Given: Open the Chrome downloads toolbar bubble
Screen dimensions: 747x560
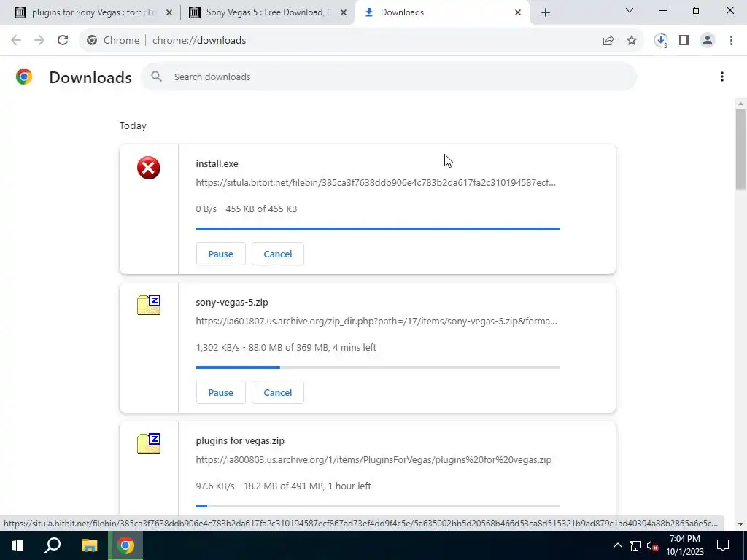Looking at the screenshot, I should [x=661, y=41].
